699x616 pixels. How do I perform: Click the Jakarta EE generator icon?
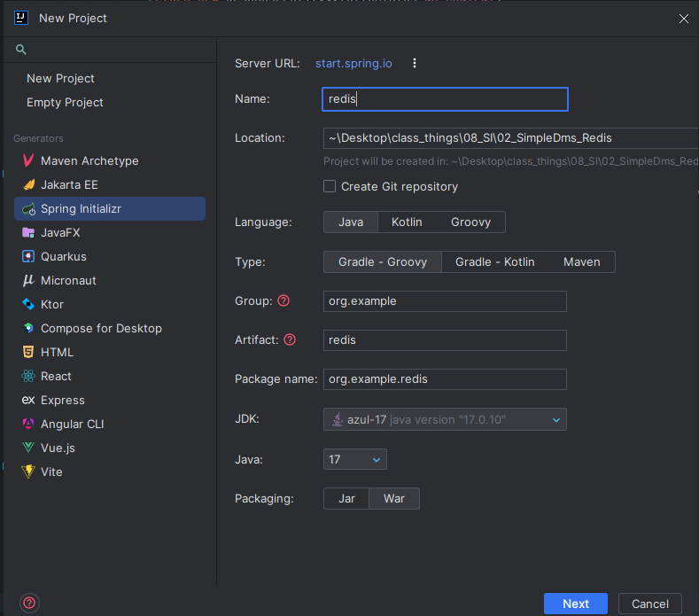28,184
